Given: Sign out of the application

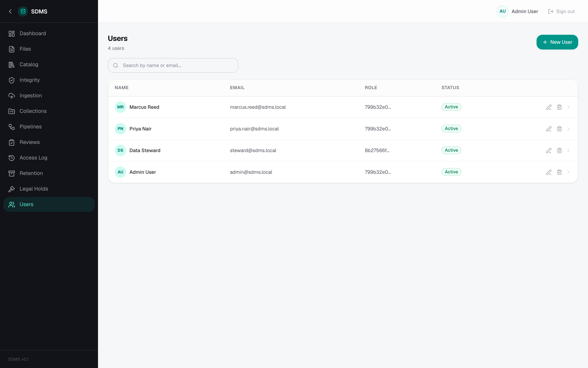Looking at the screenshot, I should point(561,11).
